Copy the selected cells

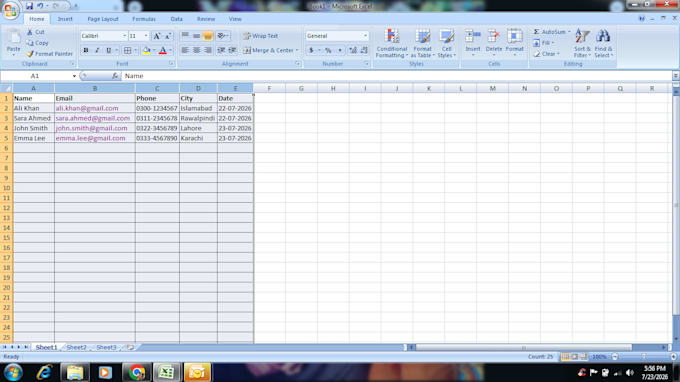tap(37, 43)
